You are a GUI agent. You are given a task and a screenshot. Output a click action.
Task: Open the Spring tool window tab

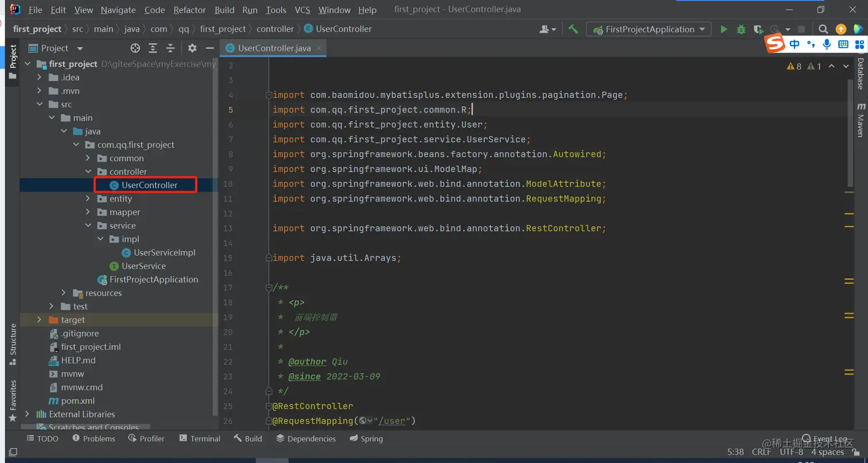coord(366,438)
